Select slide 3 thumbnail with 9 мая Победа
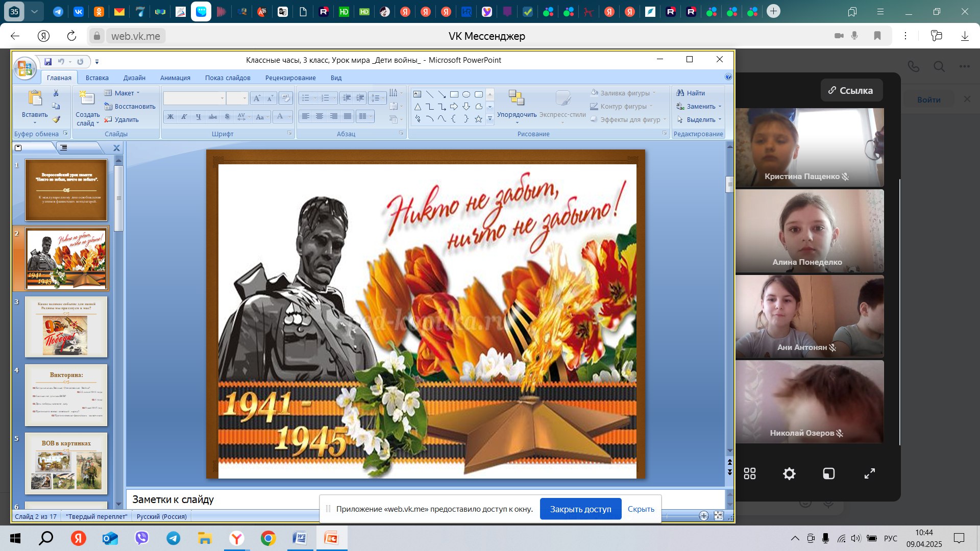Screen dimensions: 980x551 tap(66, 327)
